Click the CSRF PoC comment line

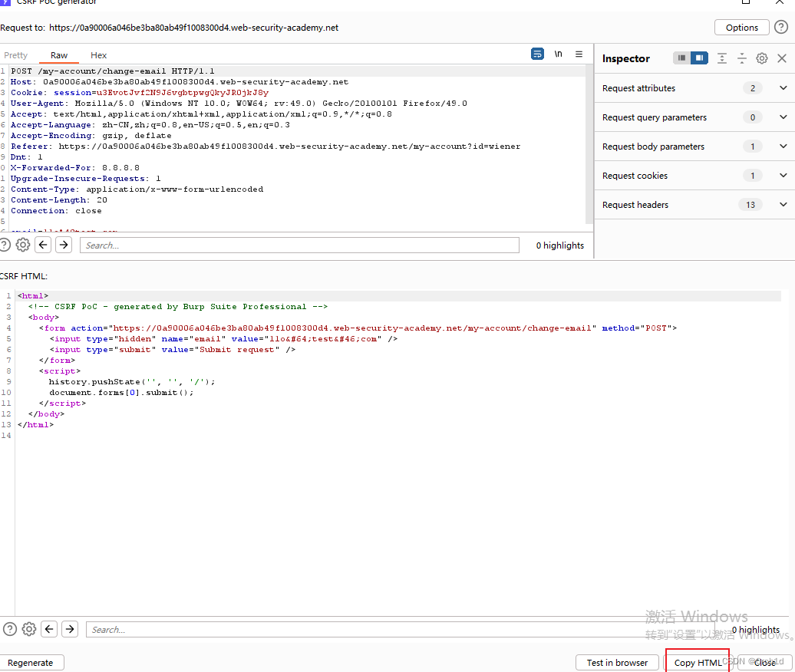pyautogui.click(x=178, y=307)
